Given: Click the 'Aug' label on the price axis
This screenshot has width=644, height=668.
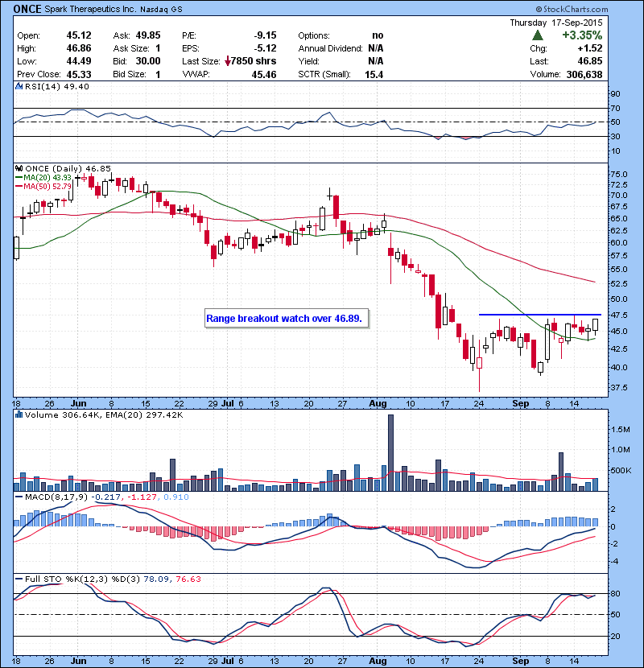Looking at the screenshot, I should (378, 403).
